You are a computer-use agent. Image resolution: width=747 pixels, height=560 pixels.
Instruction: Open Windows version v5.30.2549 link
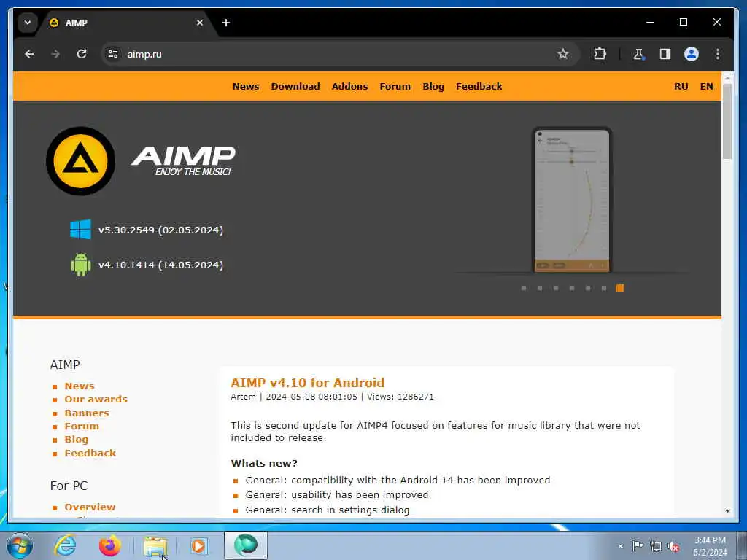coord(160,230)
